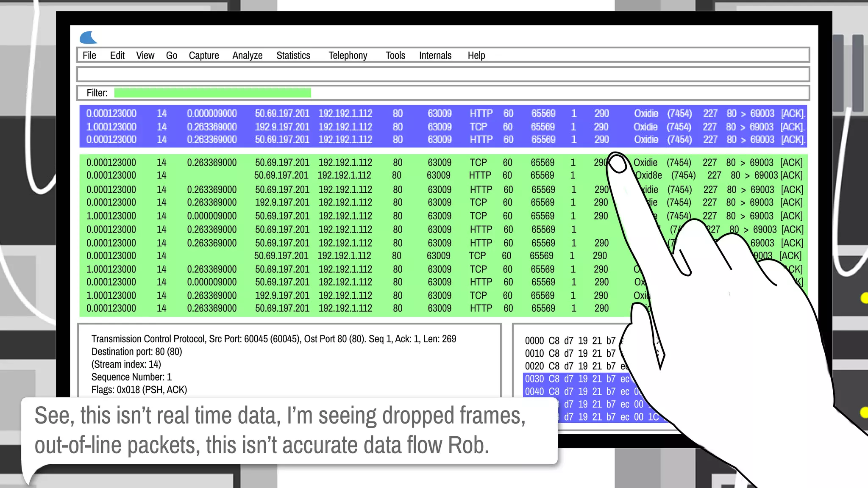Open the Capture menu

coord(204,55)
